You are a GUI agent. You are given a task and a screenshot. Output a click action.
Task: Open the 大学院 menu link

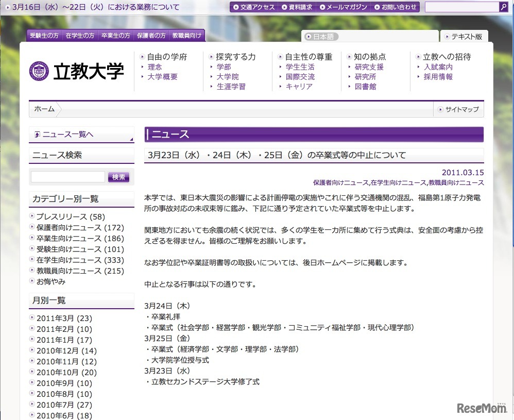coord(228,77)
